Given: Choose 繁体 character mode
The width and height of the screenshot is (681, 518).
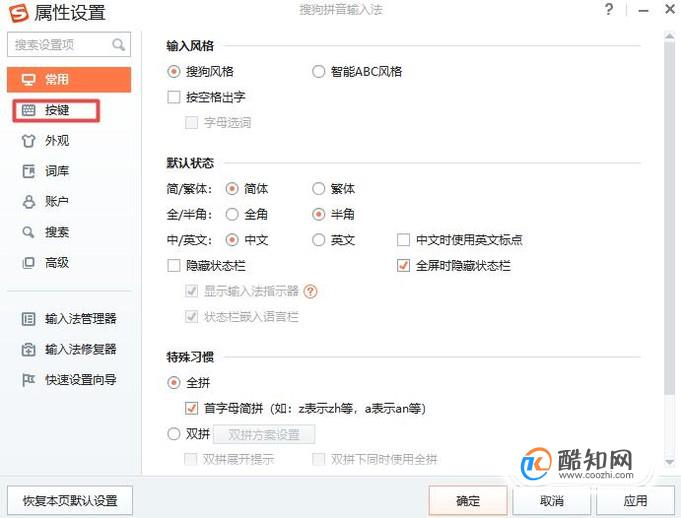Looking at the screenshot, I should [318, 189].
